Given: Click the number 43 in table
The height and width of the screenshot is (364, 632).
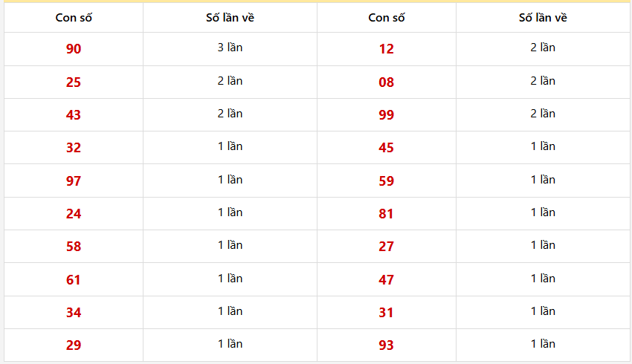Looking at the screenshot, I should click(x=74, y=114).
